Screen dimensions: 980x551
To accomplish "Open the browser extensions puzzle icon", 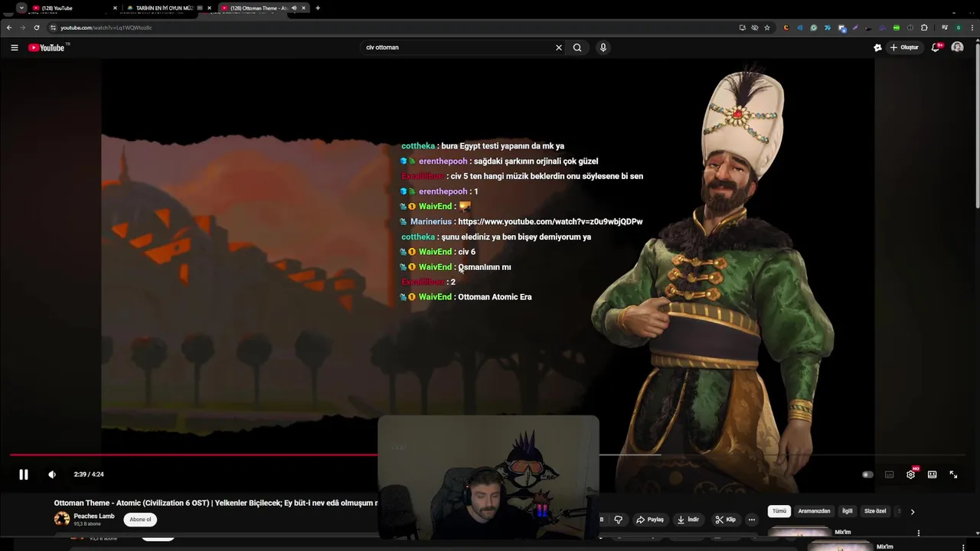I will [x=924, y=28].
